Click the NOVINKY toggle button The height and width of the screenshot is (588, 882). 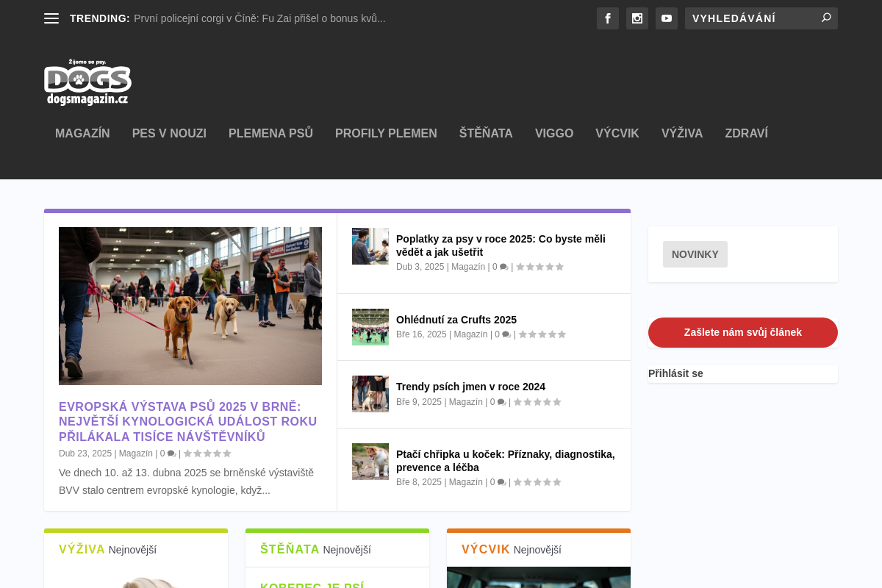pyautogui.click(x=695, y=254)
